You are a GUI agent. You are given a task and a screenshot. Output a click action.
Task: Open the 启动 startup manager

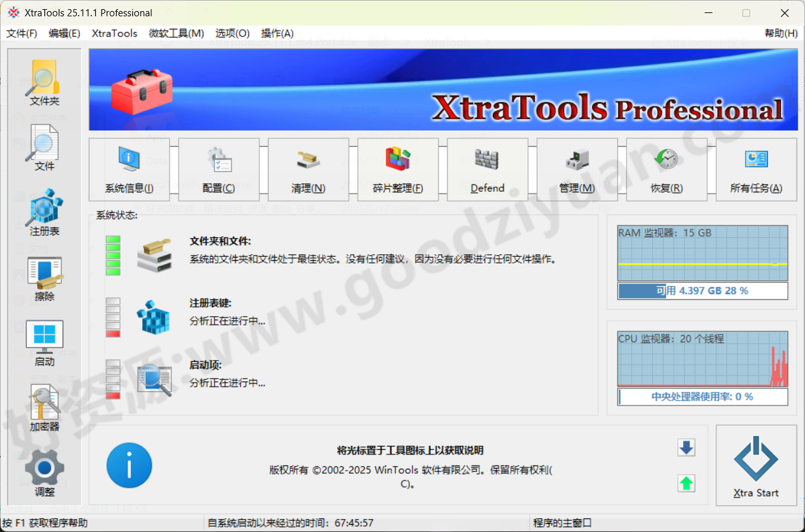pos(44,344)
